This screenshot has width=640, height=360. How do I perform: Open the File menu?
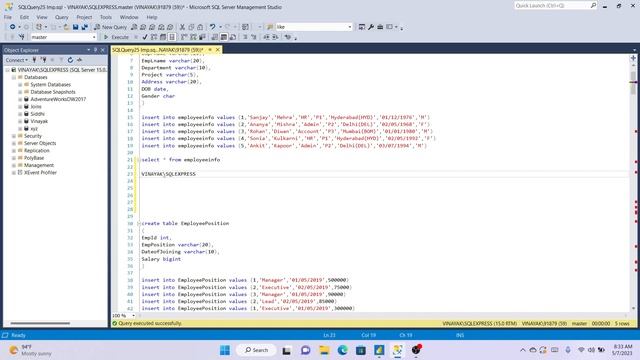[x=8, y=17]
